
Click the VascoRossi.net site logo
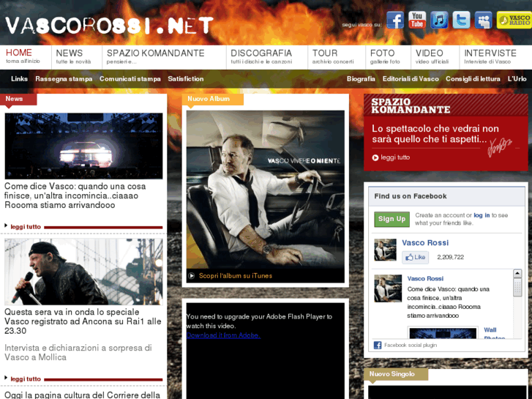pyautogui.click(x=109, y=26)
